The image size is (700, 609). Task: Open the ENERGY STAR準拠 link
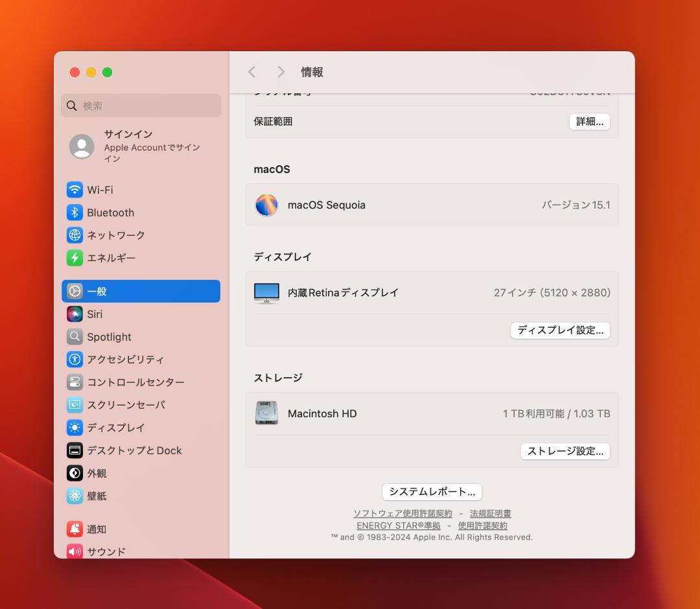(x=397, y=525)
